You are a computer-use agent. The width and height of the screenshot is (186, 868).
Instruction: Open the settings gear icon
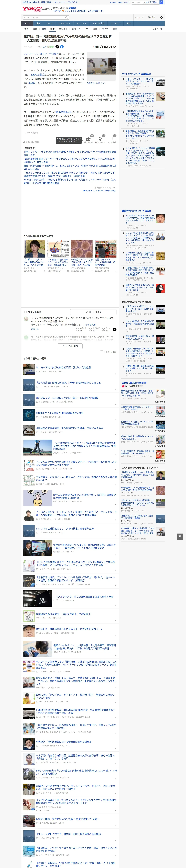click(x=161, y=18)
